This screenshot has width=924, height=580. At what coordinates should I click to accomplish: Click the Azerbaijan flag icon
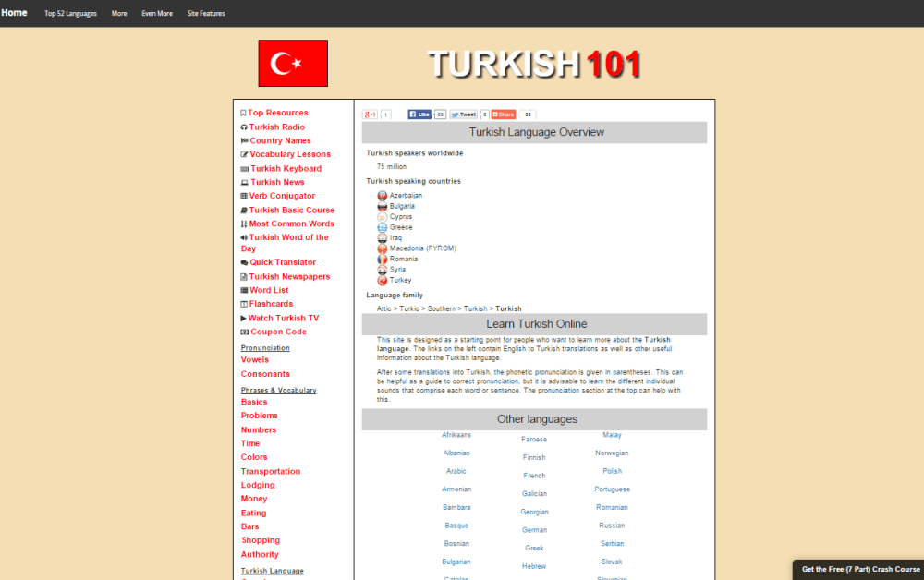(x=383, y=196)
